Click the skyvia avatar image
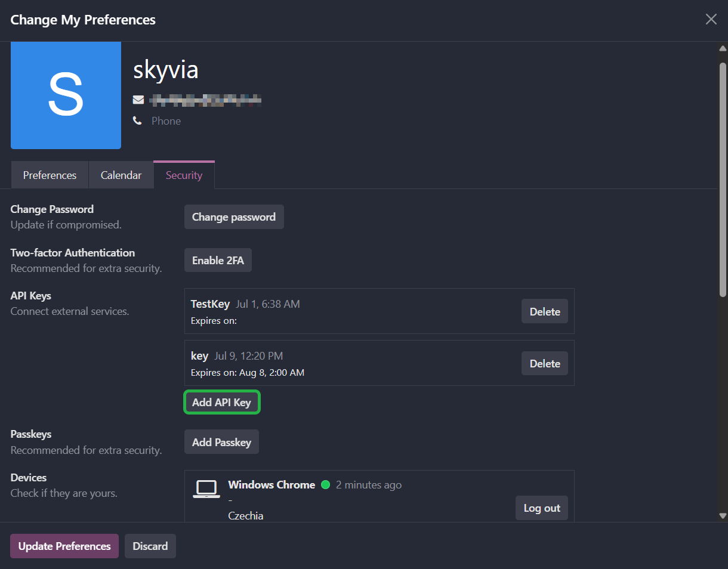This screenshot has height=569, width=728. [66, 95]
